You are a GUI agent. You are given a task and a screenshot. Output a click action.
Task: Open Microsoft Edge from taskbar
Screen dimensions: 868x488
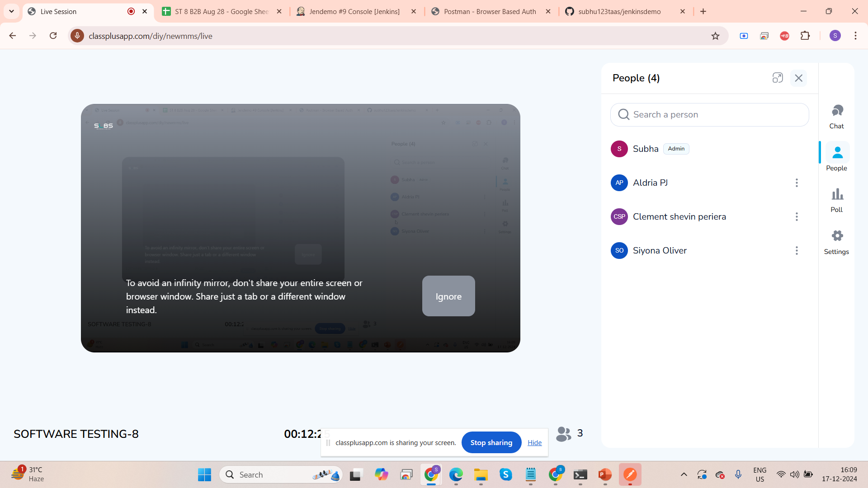coord(456,475)
